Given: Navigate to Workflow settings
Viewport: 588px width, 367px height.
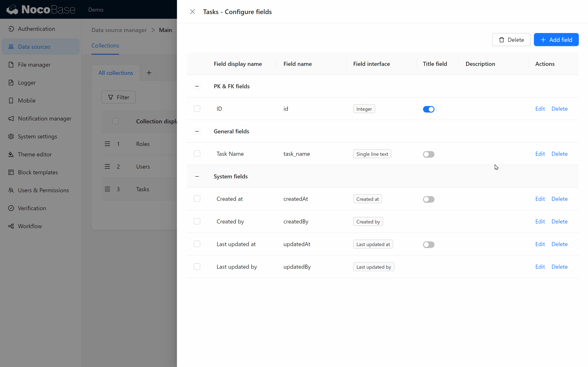Looking at the screenshot, I should (30, 226).
